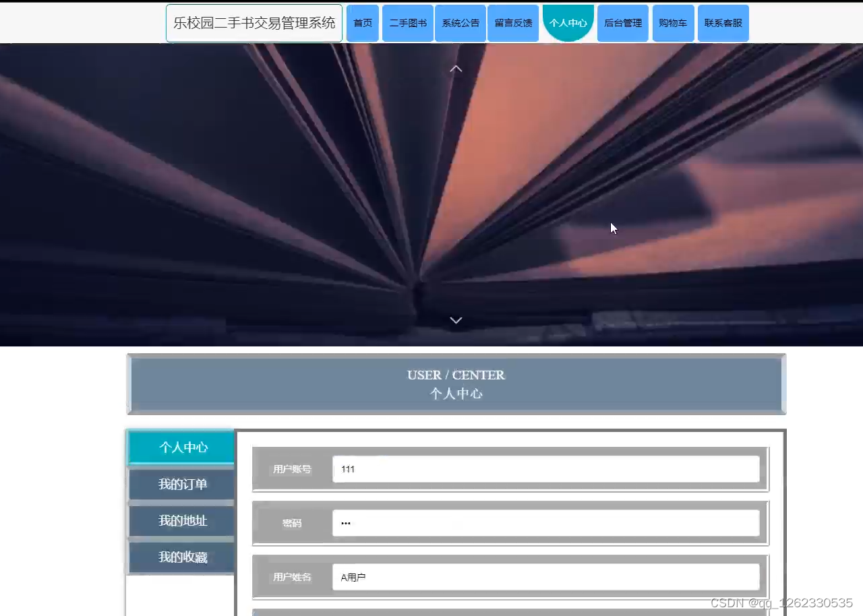This screenshot has height=616, width=863.
Task: Click the 密码 password field
Action: click(x=546, y=523)
